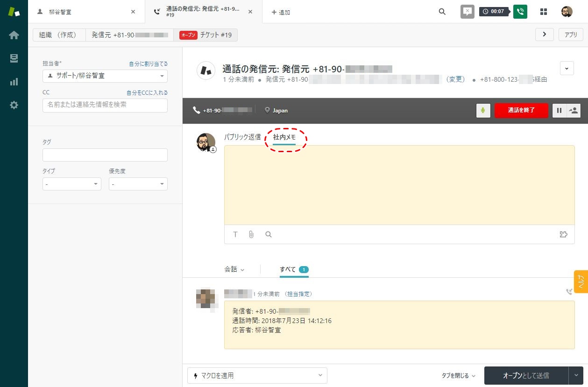Click the green Talk phone icon

520,12
